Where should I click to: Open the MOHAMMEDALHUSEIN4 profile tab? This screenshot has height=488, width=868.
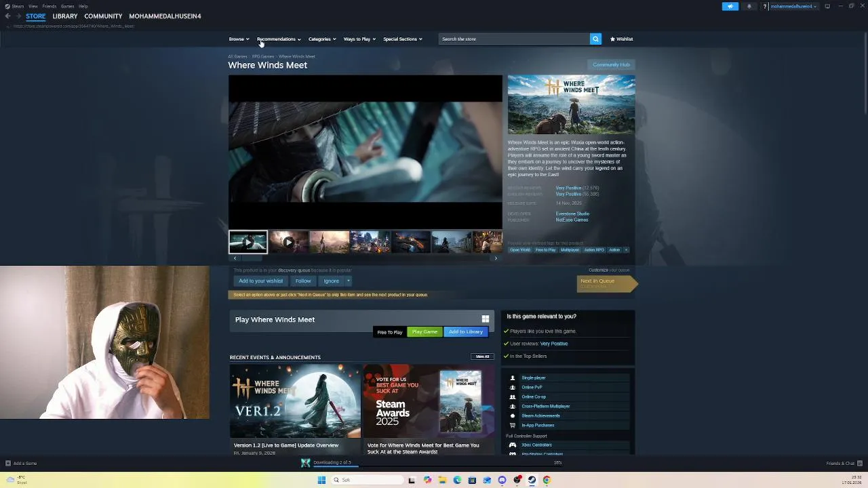165,16
